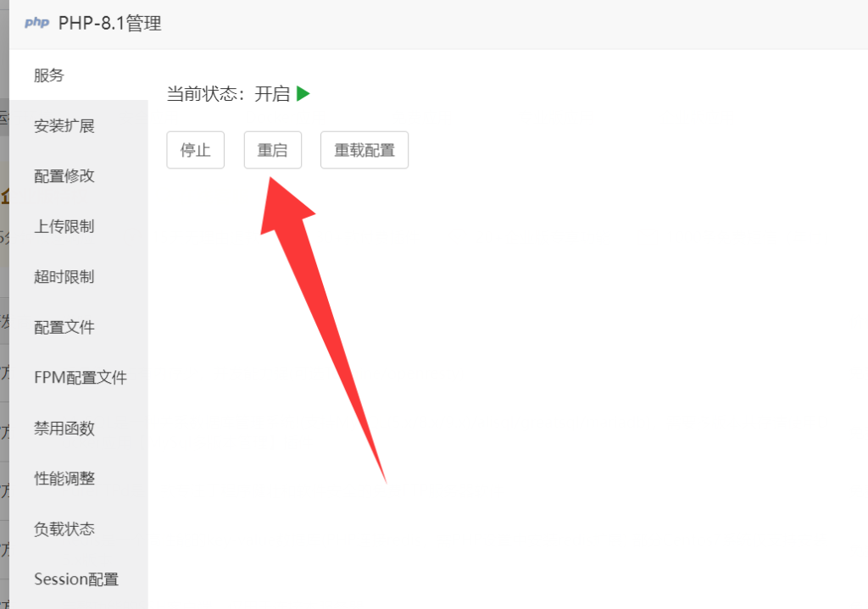
Task: Open the 配置修改 section
Action: click(79, 176)
